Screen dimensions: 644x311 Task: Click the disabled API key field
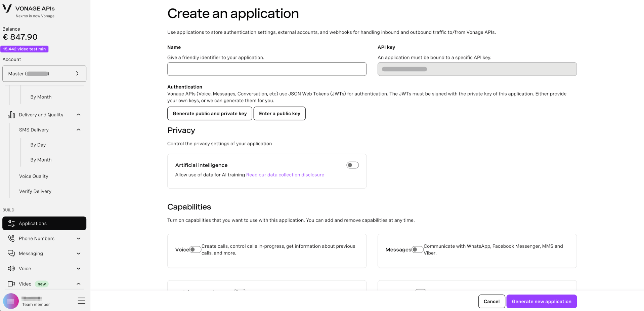pyautogui.click(x=477, y=69)
